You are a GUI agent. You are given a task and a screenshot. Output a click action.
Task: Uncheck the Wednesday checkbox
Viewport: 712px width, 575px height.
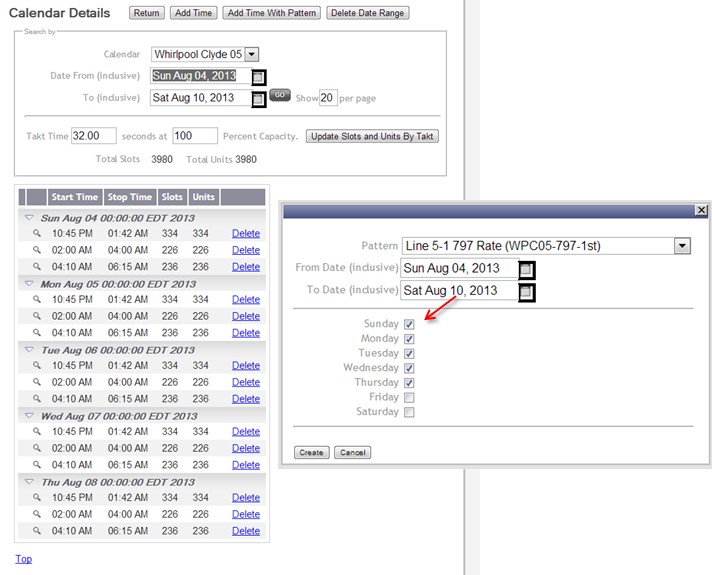click(x=409, y=368)
